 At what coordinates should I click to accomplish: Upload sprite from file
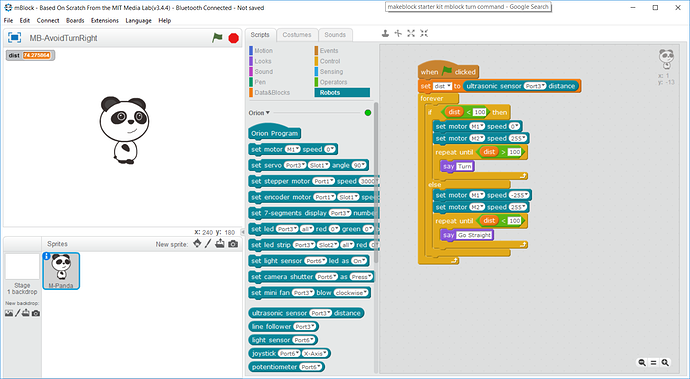pos(220,243)
